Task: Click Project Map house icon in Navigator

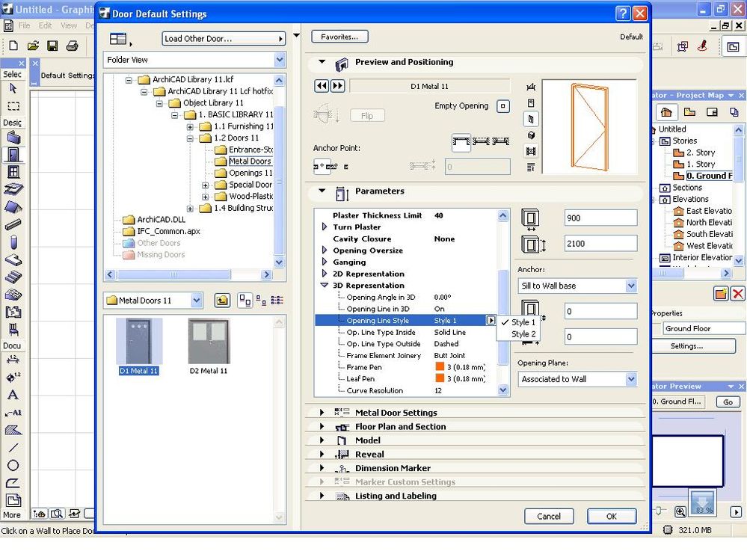Action: pos(666,112)
